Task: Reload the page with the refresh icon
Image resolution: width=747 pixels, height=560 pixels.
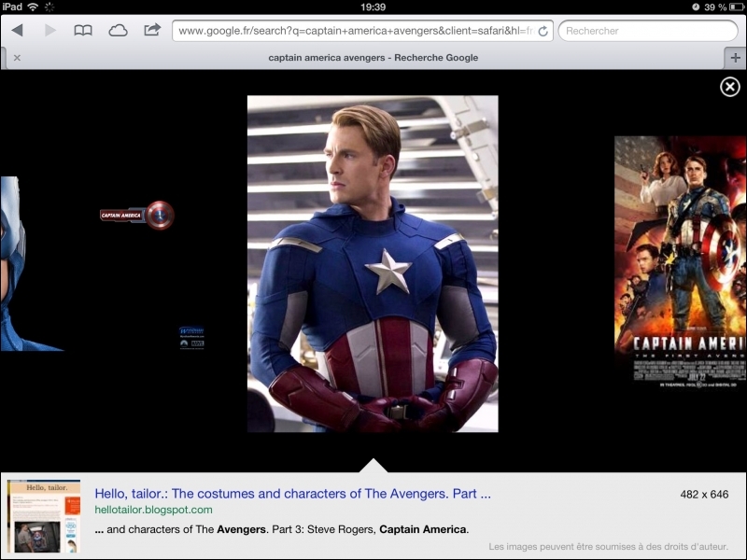Action: tap(543, 32)
